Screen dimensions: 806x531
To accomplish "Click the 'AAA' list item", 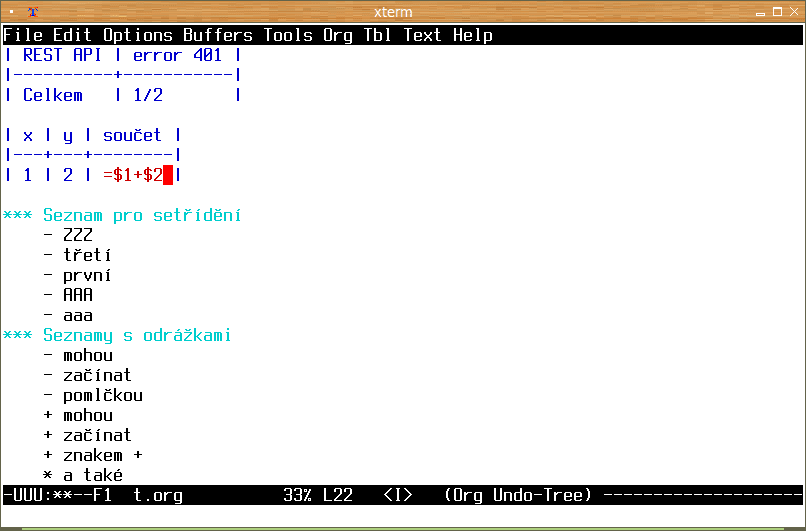I will click(78, 296).
